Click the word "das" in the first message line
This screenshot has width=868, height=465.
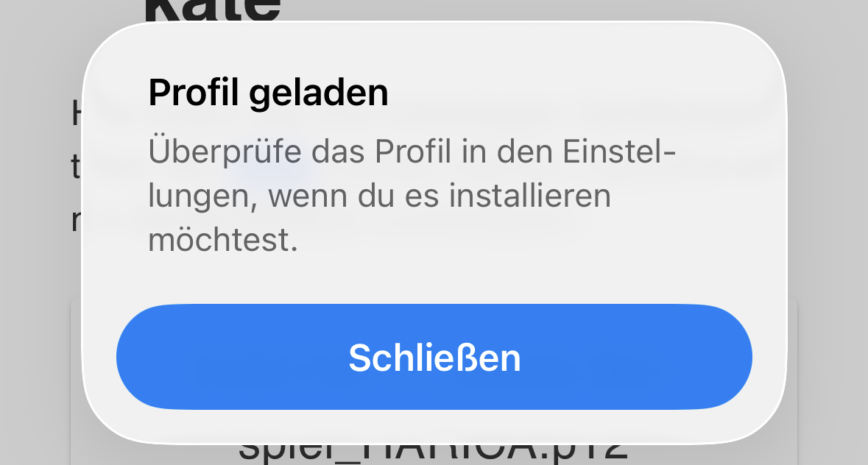338,151
